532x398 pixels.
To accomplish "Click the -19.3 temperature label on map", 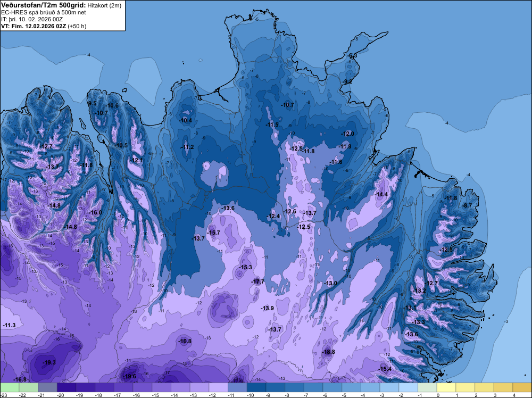I will click(x=49, y=362).
